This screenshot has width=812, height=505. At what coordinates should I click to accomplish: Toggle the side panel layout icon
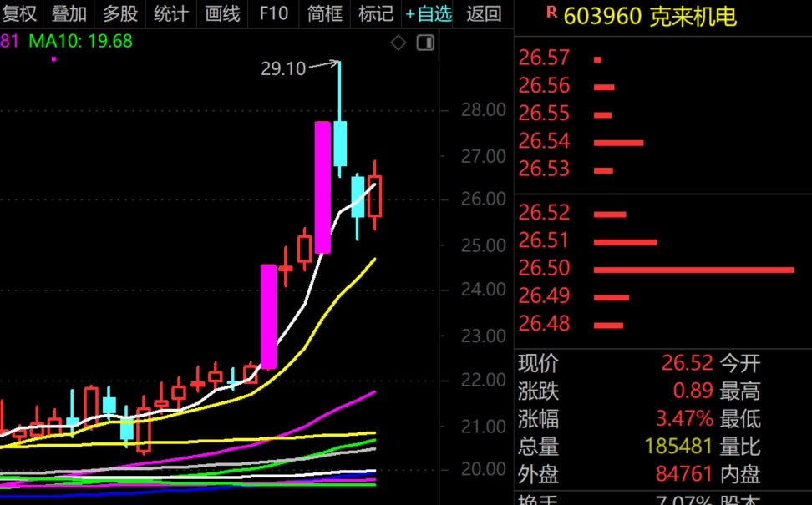click(x=425, y=43)
